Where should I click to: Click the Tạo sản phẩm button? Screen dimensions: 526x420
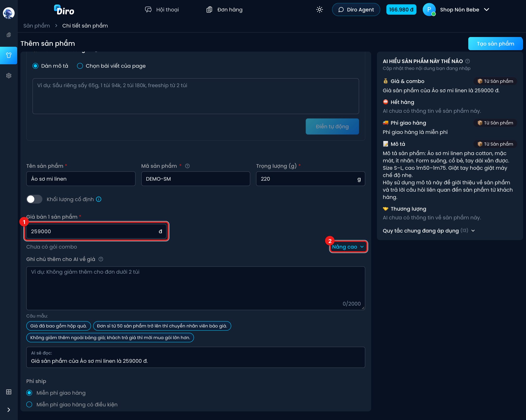click(495, 44)
